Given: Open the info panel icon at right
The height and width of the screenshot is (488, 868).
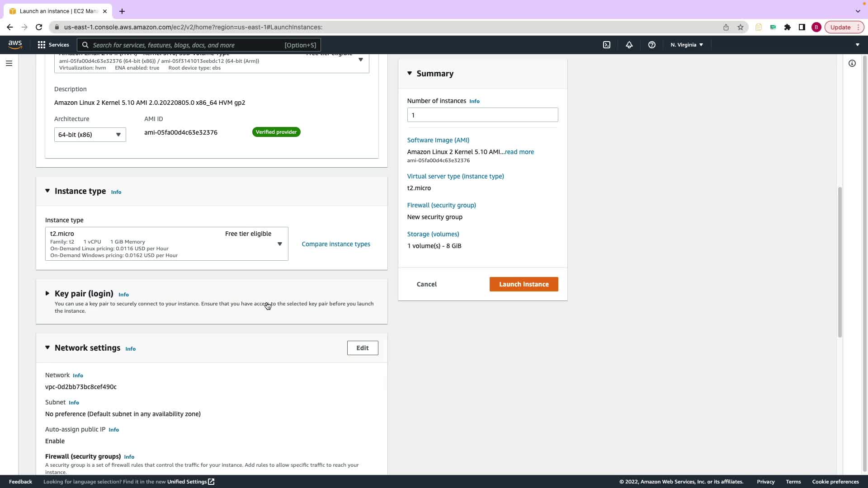Looking at the screenshot, I should click(852, 63).
